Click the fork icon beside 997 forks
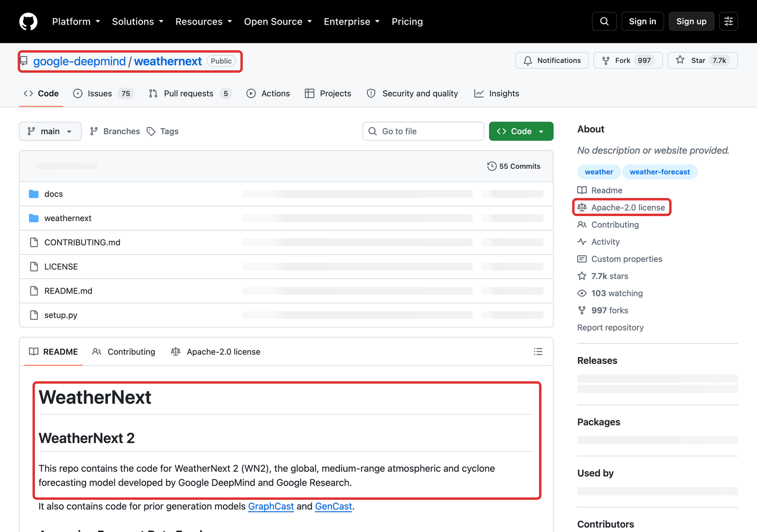The height and width of the screenshot is (532, 757). tap(582, 310)
